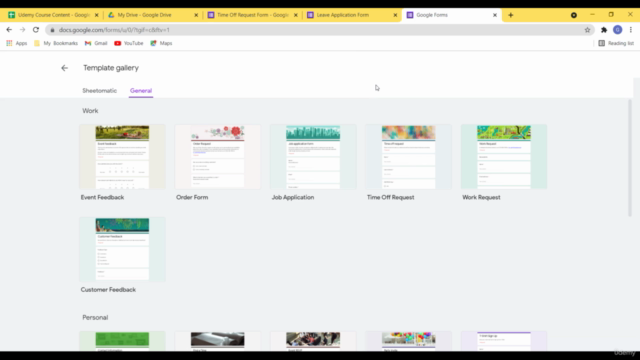Click the Customer Feedback label
The height and width of the screenshot is (360, 640).
pyautogui.click(x=108, y=290)
